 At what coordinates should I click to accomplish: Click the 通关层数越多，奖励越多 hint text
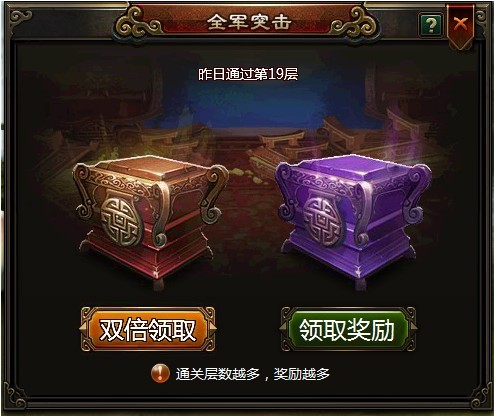[253, 374]
